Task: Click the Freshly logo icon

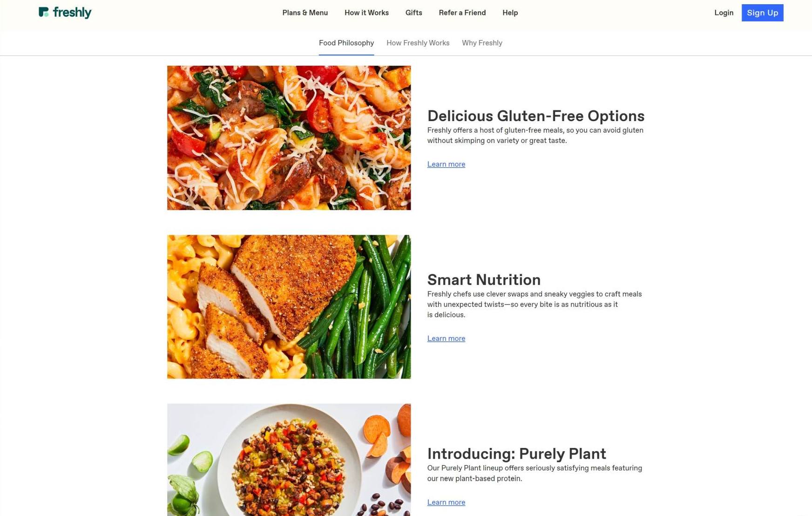Action: click(44, 12)
